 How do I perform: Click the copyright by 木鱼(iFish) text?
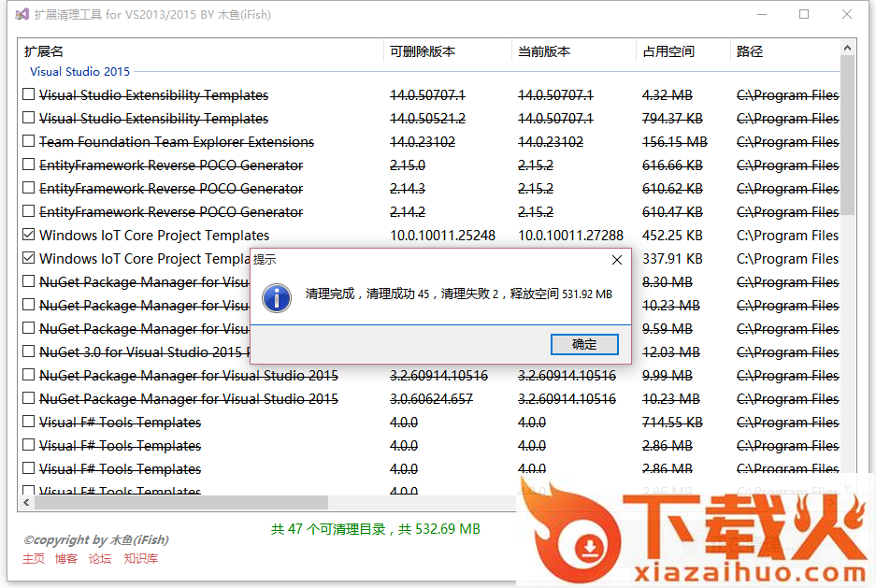click(x=96, y=540)
